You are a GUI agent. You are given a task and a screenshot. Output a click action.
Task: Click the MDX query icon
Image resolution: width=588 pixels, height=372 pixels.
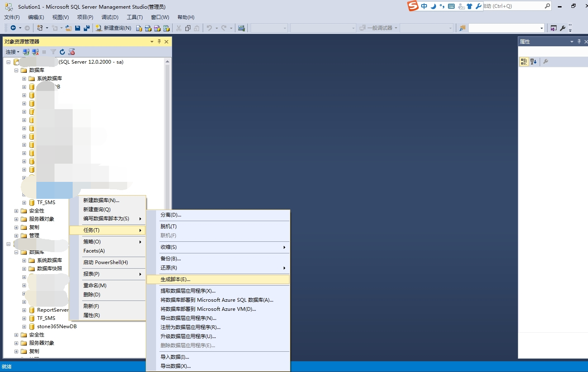click(148, 28)
